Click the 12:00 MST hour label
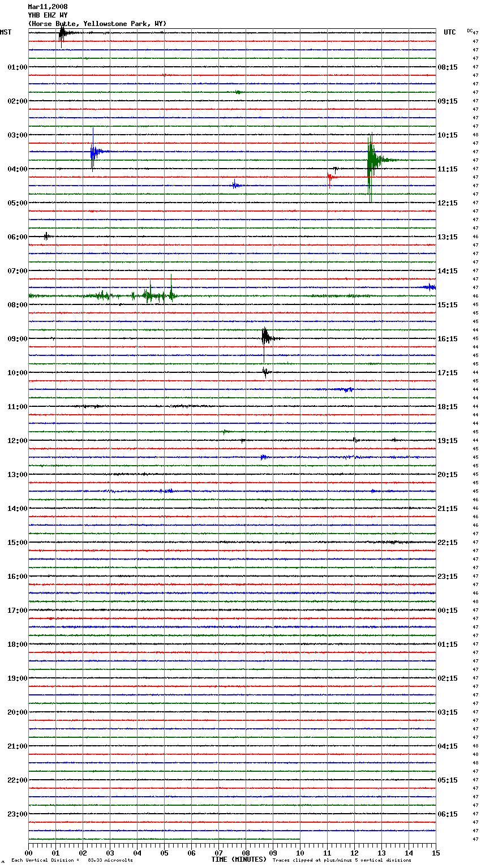This screenshot has height=868, width=481. coord(18,441)
